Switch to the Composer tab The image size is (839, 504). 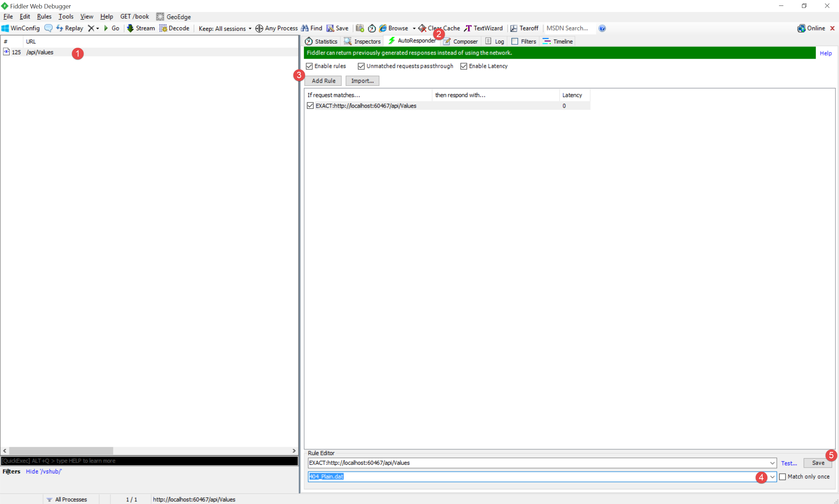coord(461,41)
